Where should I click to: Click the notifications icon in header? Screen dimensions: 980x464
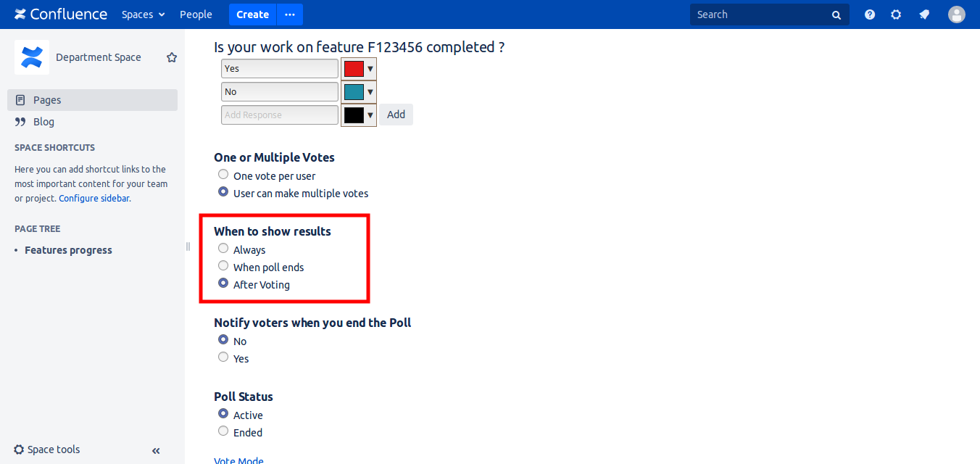pyautogui.click(x=924, y=14)
